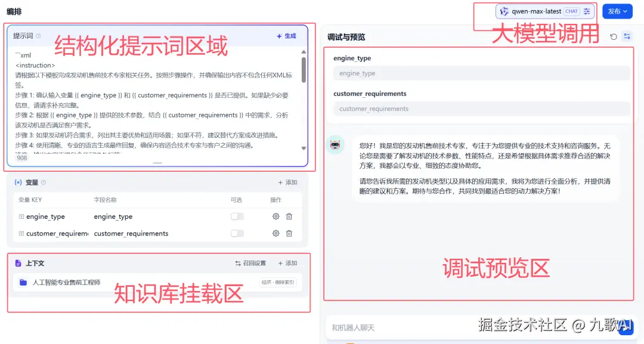
Task: Restart the debug conversation with refresh icon
Action: click(614, 36)
